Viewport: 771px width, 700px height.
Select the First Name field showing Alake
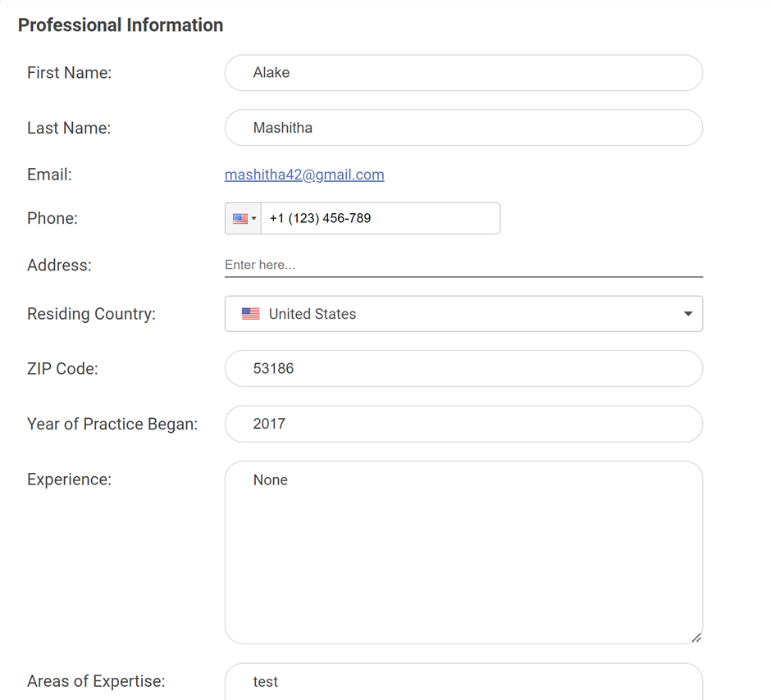point(463,72)
